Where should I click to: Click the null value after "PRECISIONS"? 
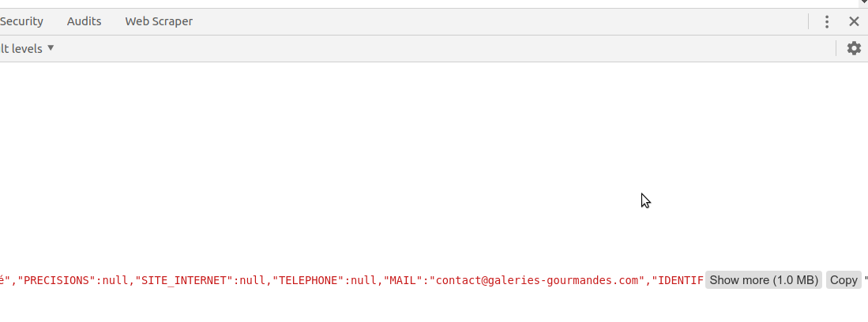[115, 280]
